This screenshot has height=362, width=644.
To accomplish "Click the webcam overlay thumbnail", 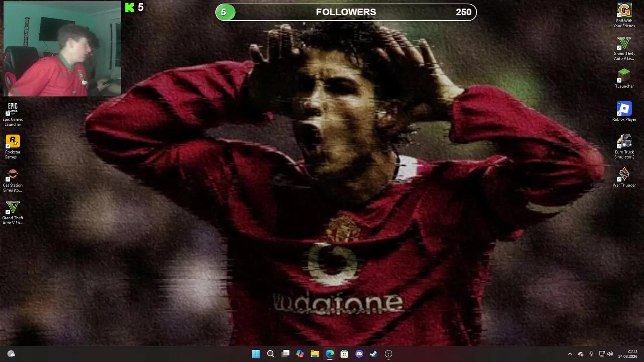I will 62,49.
